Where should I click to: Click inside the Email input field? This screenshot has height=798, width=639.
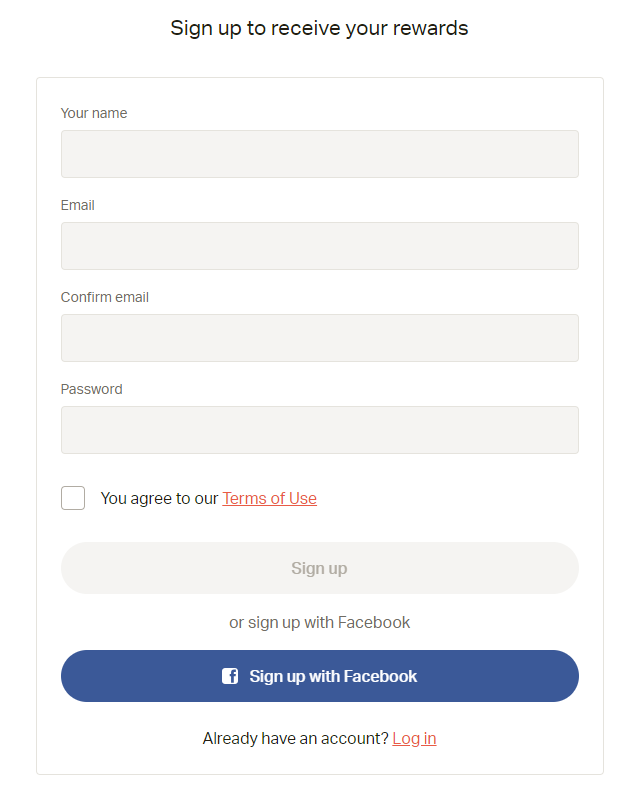320,246
